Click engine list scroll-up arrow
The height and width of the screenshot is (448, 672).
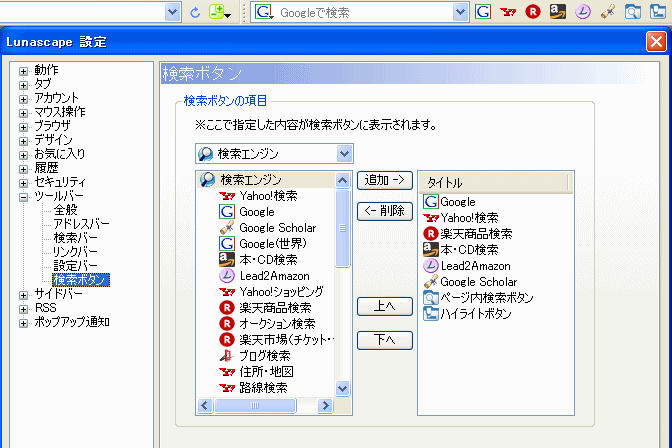tap(342, 180)
